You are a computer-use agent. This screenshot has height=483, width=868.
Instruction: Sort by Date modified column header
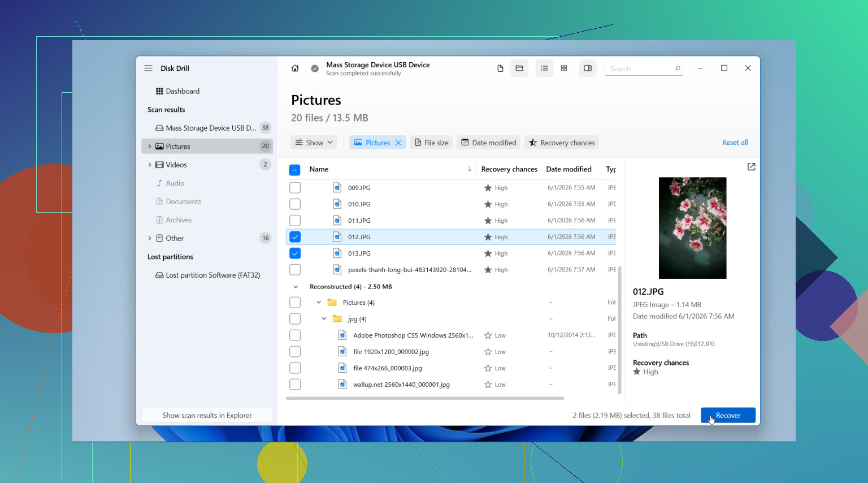coord(568,169)
